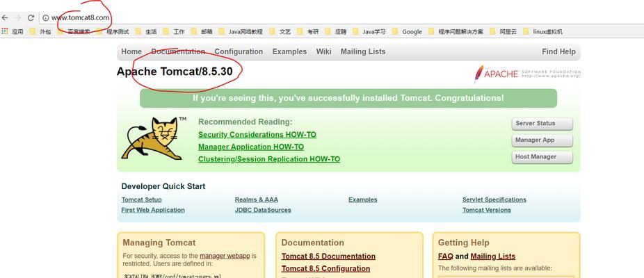Image resolution: width=644 pixels, height=278 pixels.
Task: Click the Apache Software Foundation logo
Action: (x=527, y=74)
